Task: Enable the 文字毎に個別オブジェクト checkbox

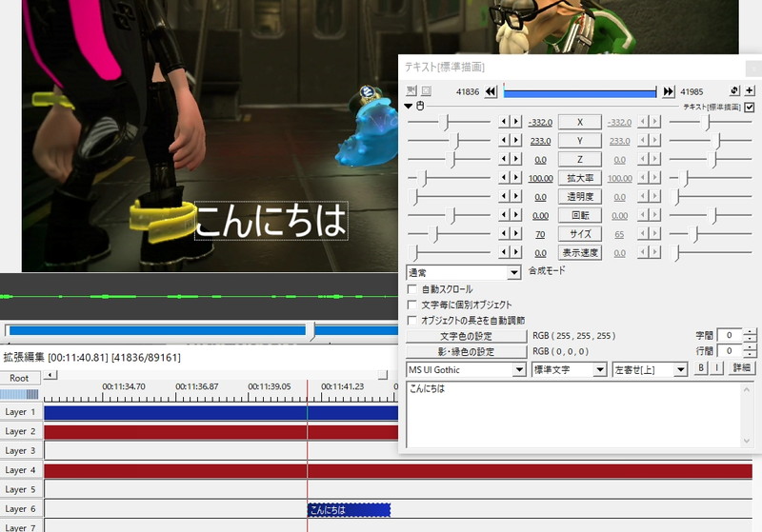Action: tap(412, 305)
